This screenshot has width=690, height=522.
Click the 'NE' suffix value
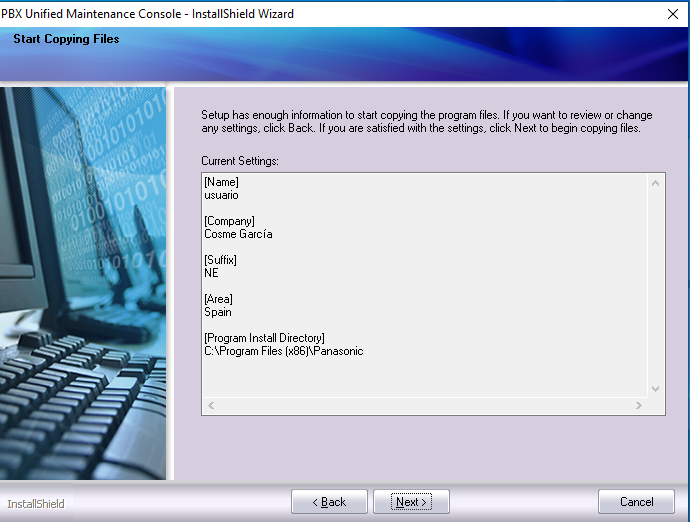211,273
